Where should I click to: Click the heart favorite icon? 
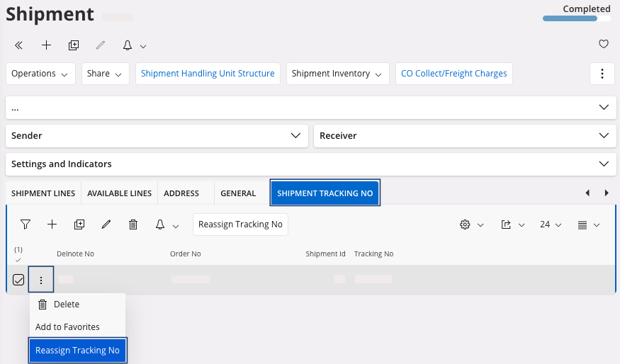tap(604, 45)
